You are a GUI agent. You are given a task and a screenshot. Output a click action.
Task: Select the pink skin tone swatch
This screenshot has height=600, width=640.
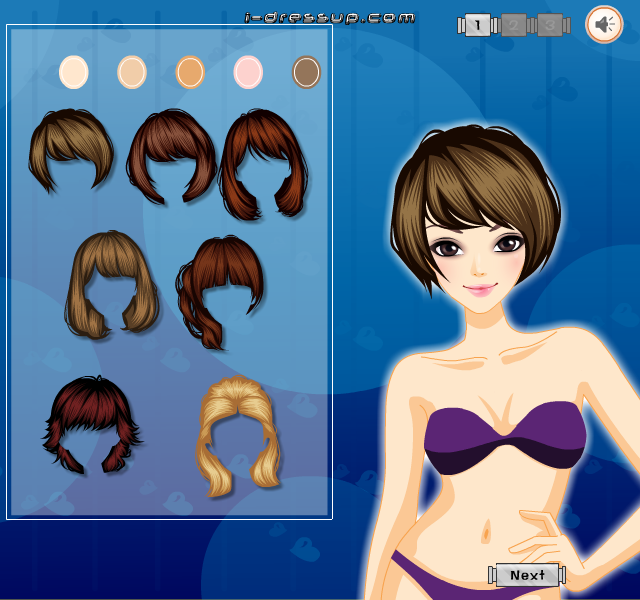click(x=248, y=72)
